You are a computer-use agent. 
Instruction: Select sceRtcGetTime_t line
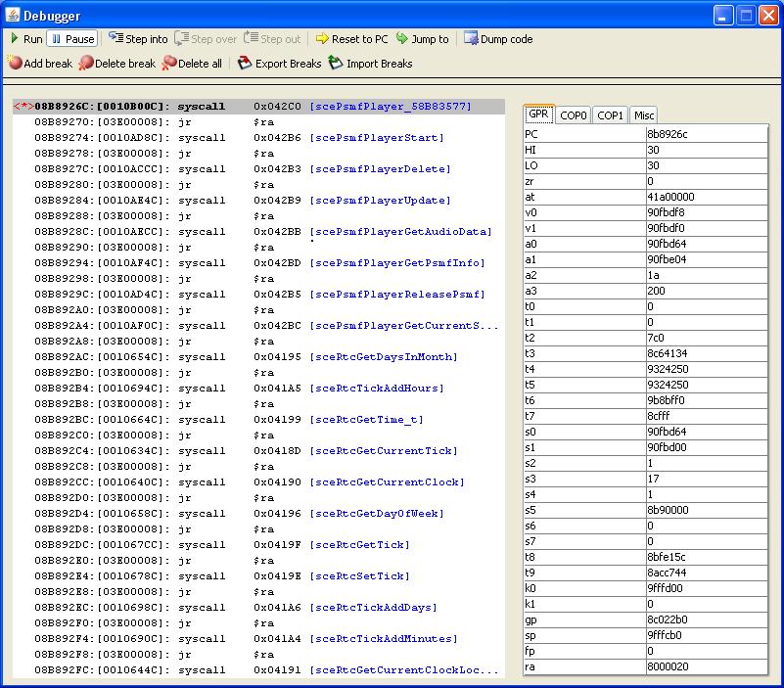tap(258, 420)
